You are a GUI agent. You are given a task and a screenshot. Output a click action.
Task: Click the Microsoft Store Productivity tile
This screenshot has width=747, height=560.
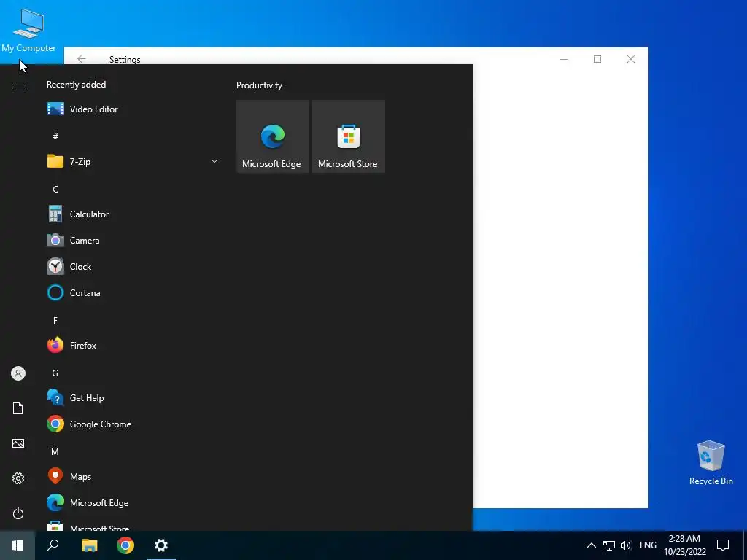tap(348, 136)
